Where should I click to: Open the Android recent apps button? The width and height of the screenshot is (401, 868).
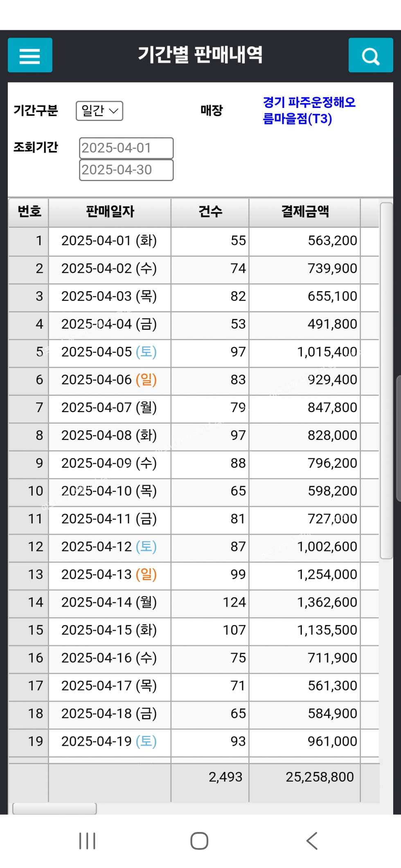click(87, 841)
